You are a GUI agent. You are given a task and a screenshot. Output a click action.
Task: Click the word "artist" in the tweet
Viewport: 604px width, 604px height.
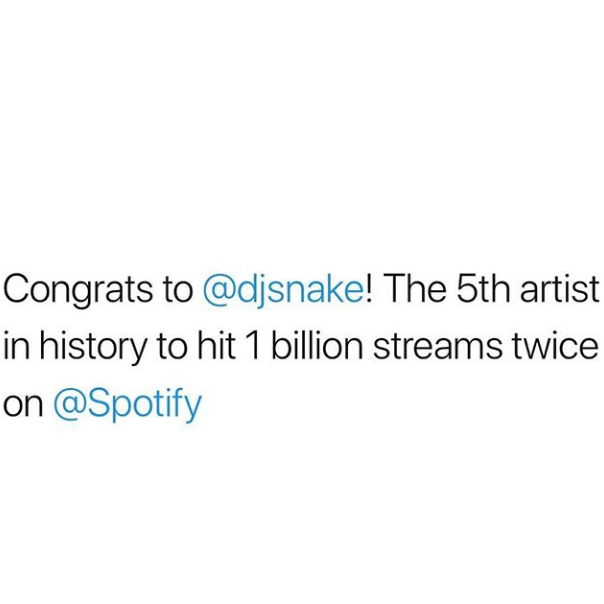coord(560,287)
